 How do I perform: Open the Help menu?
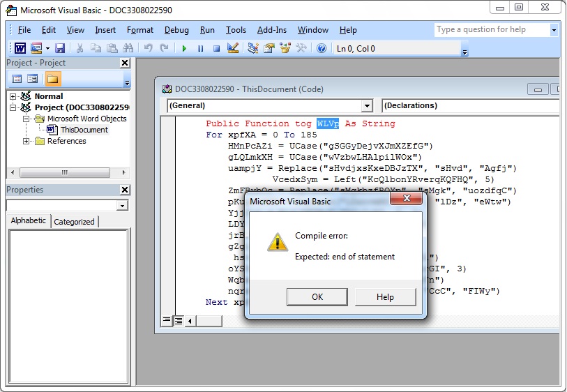click(348, 30)
